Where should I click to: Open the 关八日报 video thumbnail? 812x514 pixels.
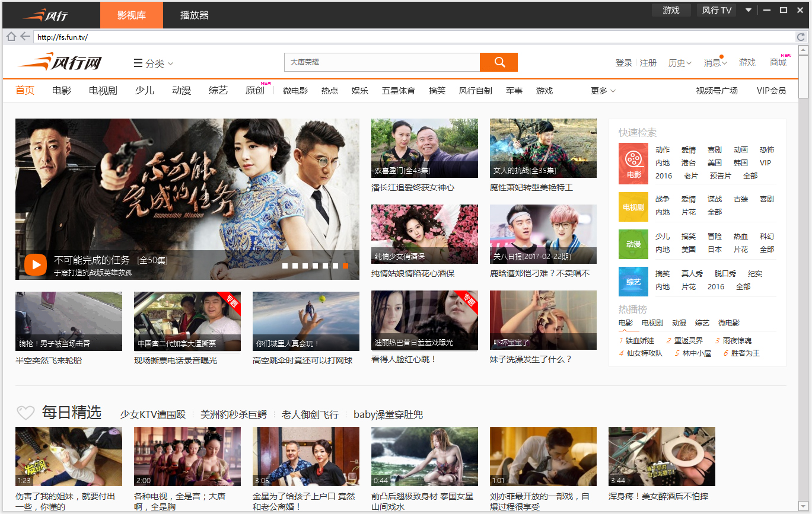[x=543, y=234]
